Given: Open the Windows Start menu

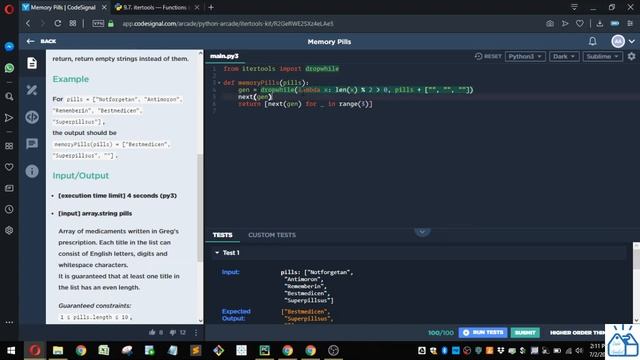Looking at the screenshot, I should click(x=11, y=351).
